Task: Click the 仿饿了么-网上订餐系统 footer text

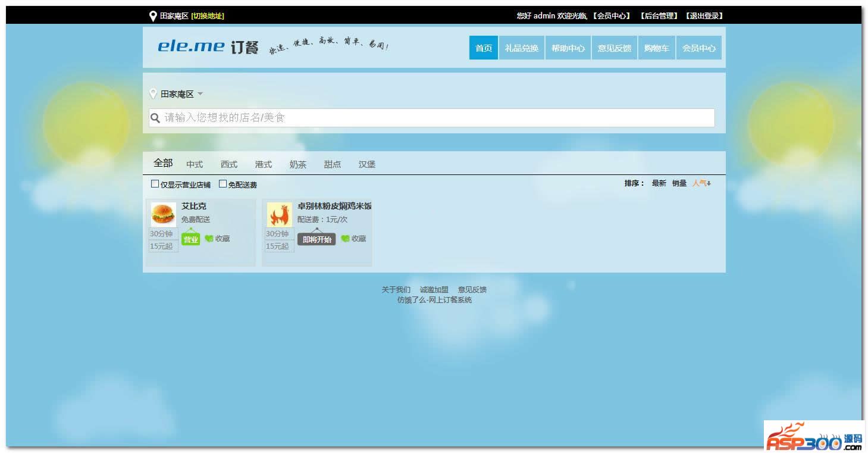Action: (x=434, y=300)
